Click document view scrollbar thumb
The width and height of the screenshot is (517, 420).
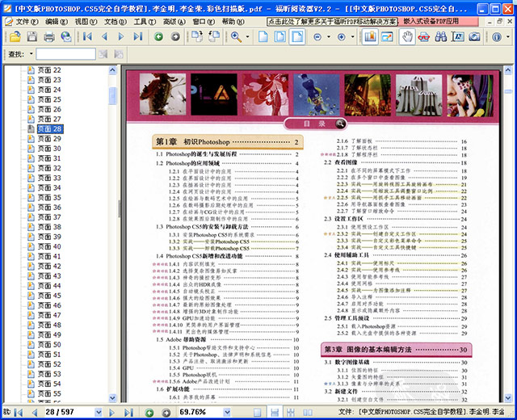point(508,91)
